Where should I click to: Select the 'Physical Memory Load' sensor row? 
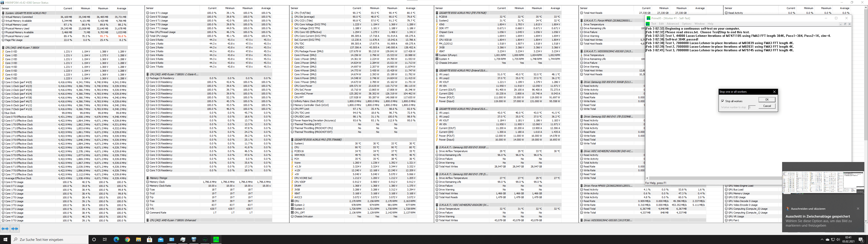point(64,36)
